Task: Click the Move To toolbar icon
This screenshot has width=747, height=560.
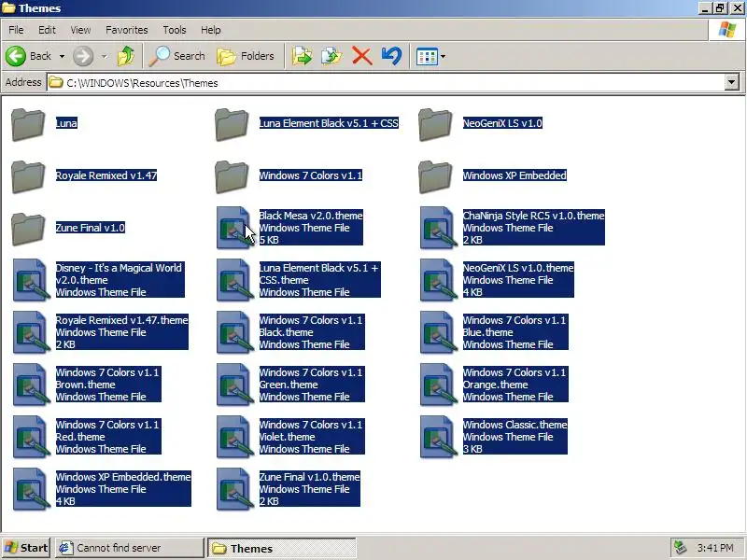Action: click(x=302, y=56)
